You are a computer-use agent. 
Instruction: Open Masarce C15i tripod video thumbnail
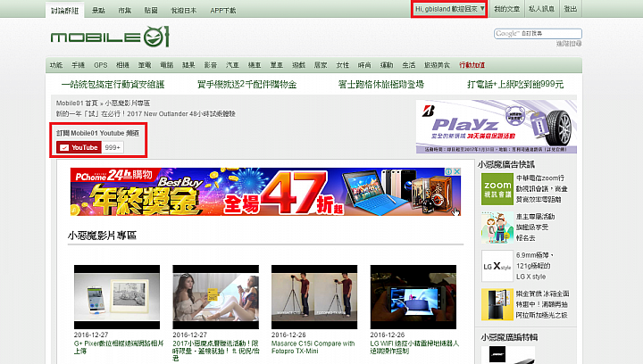click(x=314, y=297)
